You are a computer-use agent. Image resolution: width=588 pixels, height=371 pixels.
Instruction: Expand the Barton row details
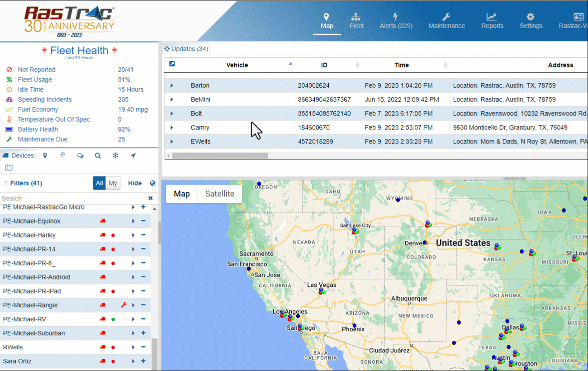tap(171, 86)
